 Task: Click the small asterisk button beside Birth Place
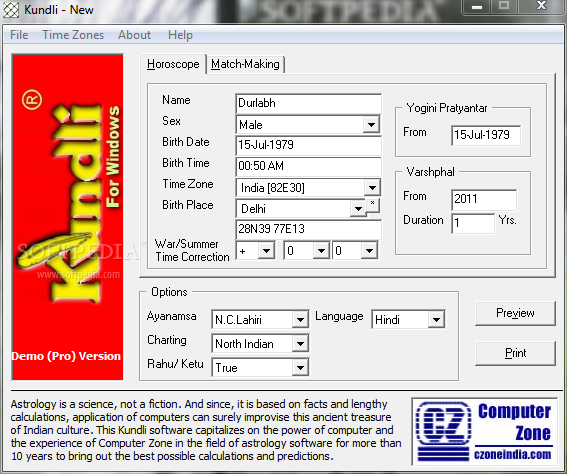pos(372,205)
